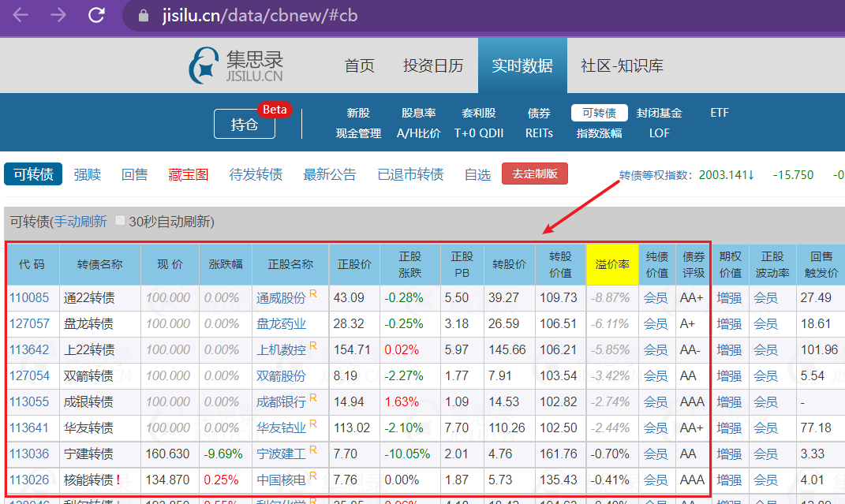Click R margin icon next to 成都银行
The image size is (845, 504).
[313, 398]
